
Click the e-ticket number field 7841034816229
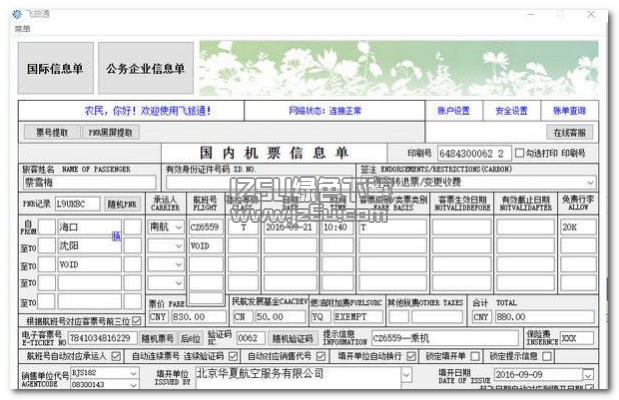click(103, 338)
